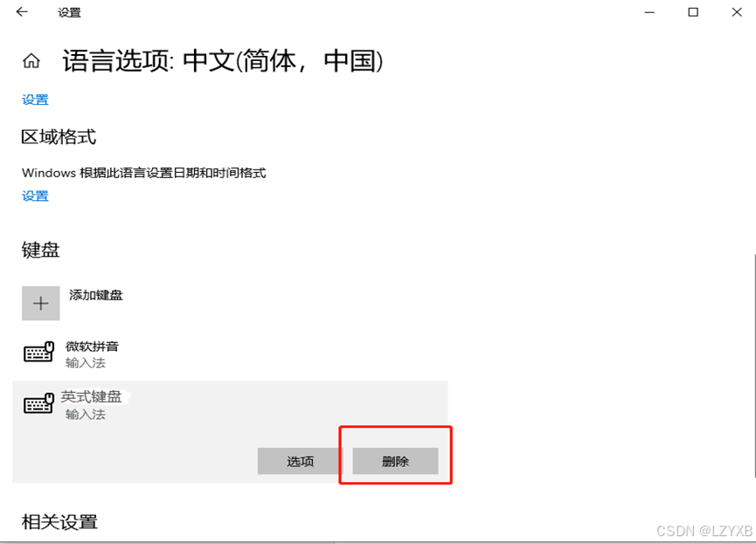Click the 英式键盘 keyboard icon
The height and width of the screenshot is (544, 756).
coord(38,403)
